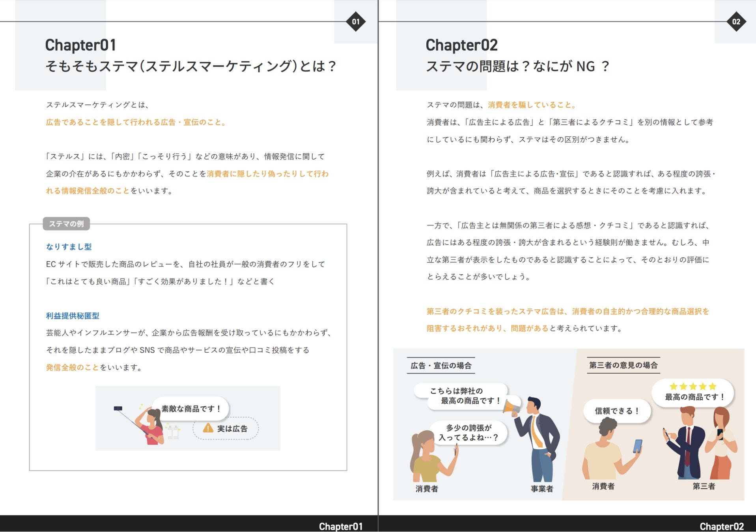Click the 多少の誇張が入ってるよね…？ speech bubble

coord(469,433)
